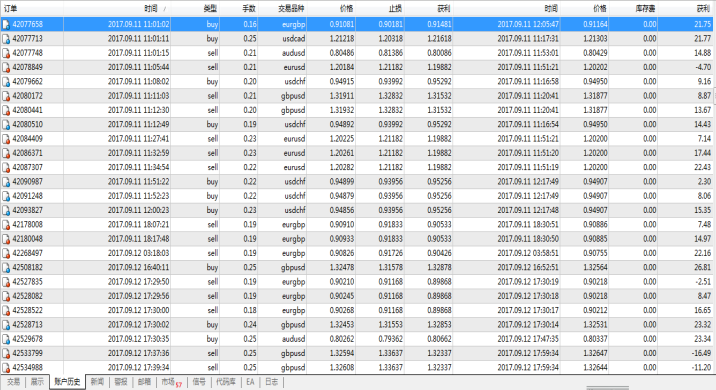Click the order icon for order 42178008
716x390 pixels.
click(6, 225)
